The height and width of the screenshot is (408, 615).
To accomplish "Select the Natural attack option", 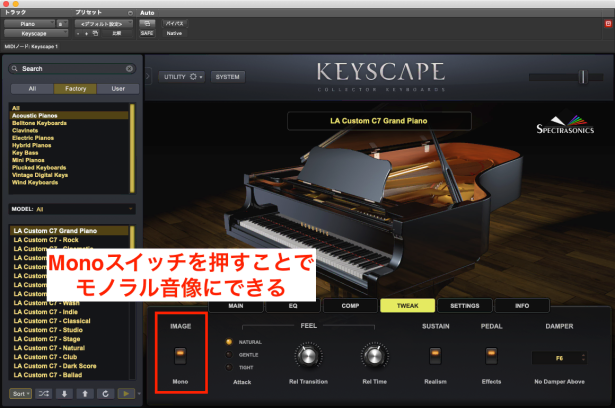I will 229,342.
